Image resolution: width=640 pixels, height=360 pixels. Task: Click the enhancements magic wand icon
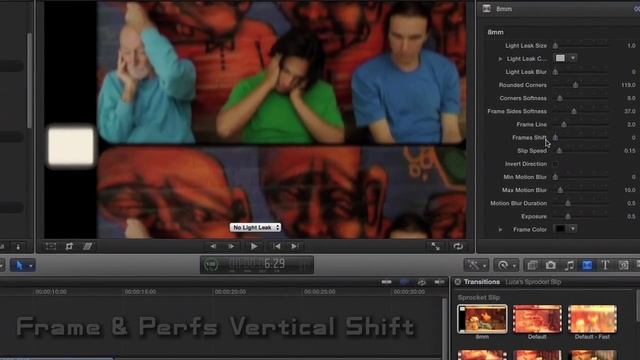(473, 265)
